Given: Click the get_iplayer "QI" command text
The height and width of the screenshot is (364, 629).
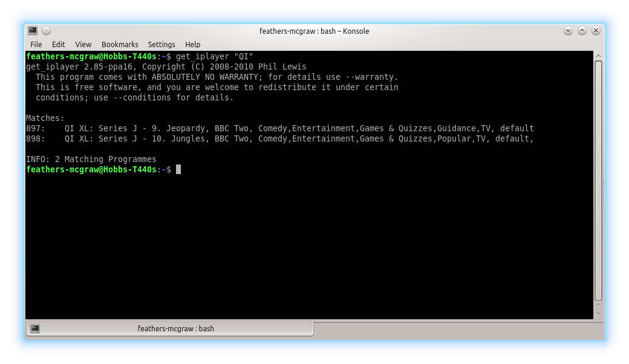Looking at the screenshot, I should (x=214, y=56).
